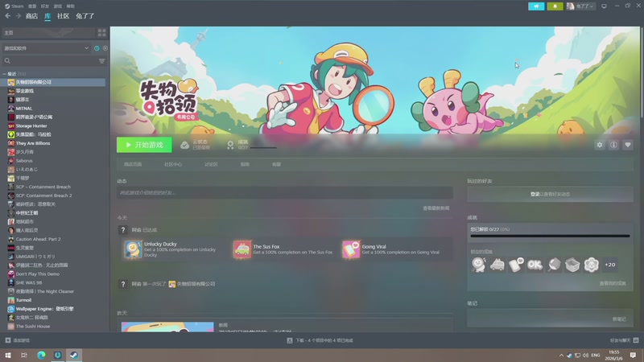Viewport: 644px width, 362px height.
Task: Select Turmoil in game list
Action: pyautogui.click(x=23, y=300)
